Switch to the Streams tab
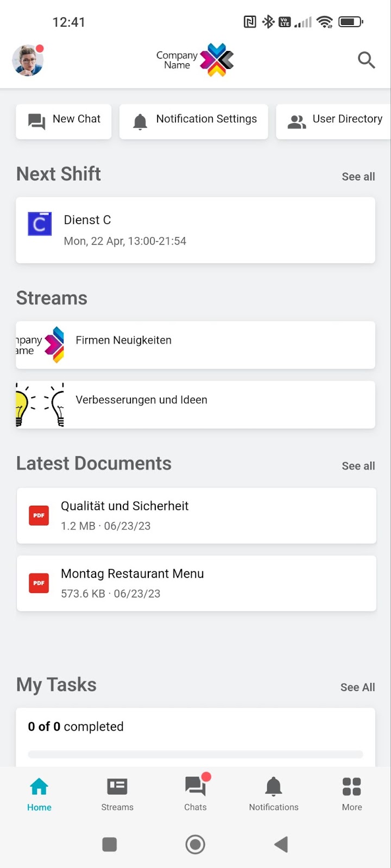391x868 pixels. (x=117, y=793)
